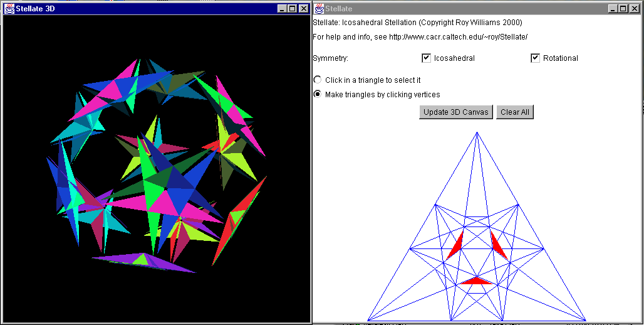Screen dimensions: 644x325
Task: Toggle the Icosahedral symmetry checkbox
Action: pyautogui.click(x=427, y=58)
